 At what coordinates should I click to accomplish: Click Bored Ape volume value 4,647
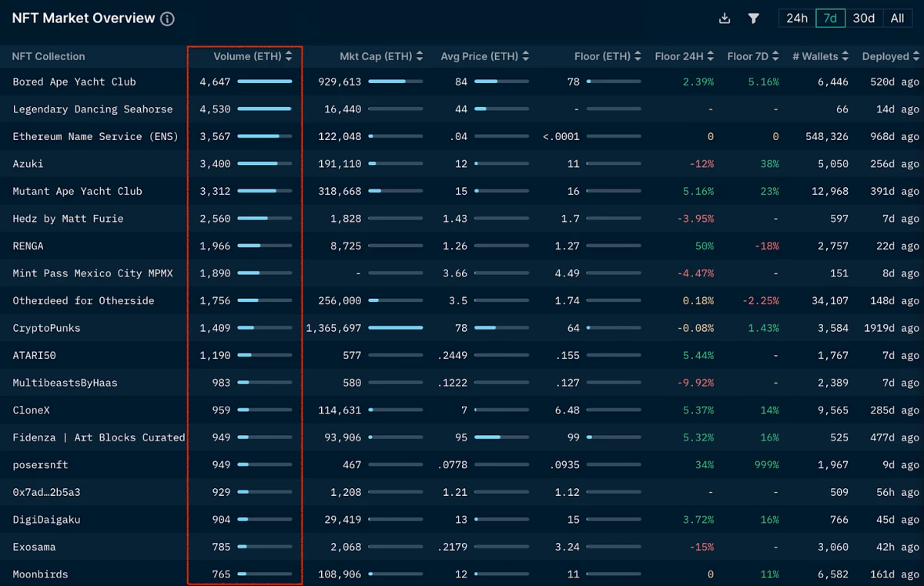click(x=215, y=82)
